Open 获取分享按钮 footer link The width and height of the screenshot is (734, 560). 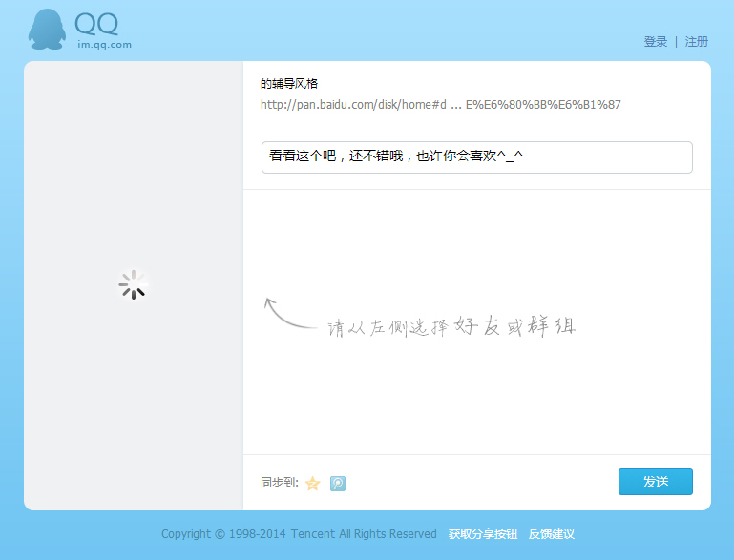click(x=483, y=534)
